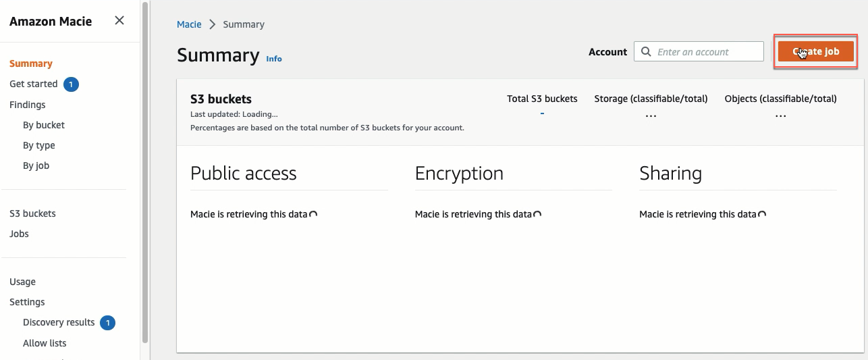Click the badge beside Discovery results
This screenshot has width=868, height=360.
click(x=107, y=323)
